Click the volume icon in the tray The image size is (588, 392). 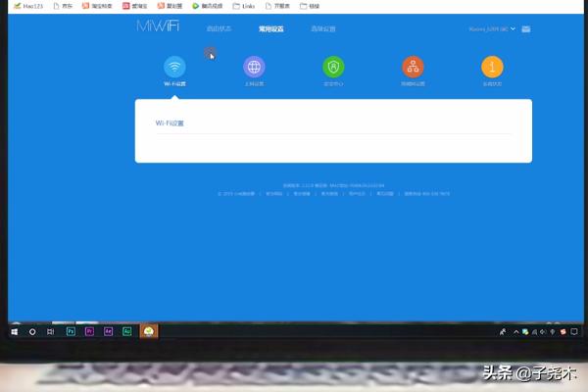(x=543, y=332)
